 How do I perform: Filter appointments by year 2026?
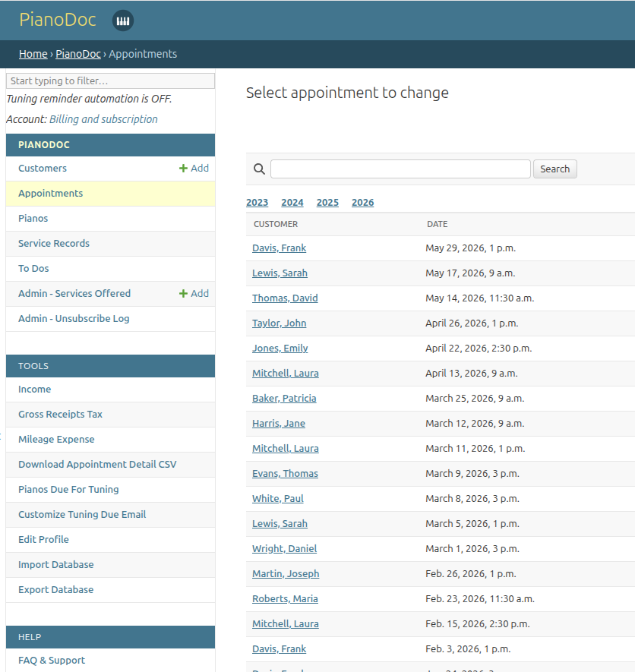click(x=363, y=203)
